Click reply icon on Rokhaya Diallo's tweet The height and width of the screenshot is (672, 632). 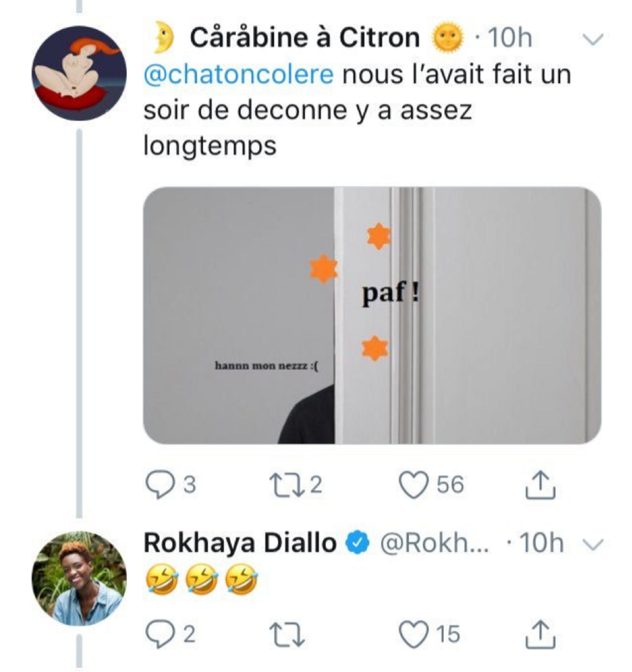coord(158,634)
